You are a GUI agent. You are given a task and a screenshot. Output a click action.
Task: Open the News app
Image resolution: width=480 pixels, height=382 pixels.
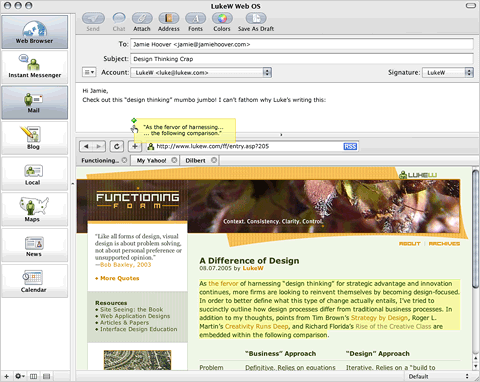click(34, 245)
